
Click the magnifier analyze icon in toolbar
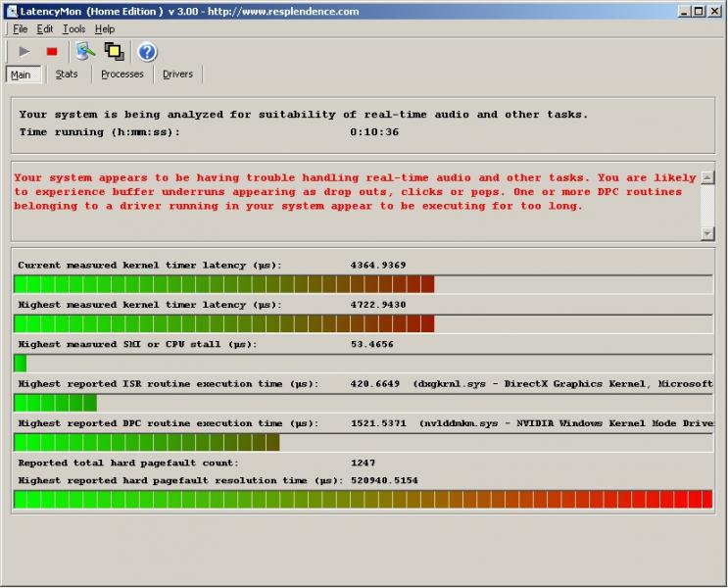86,52
